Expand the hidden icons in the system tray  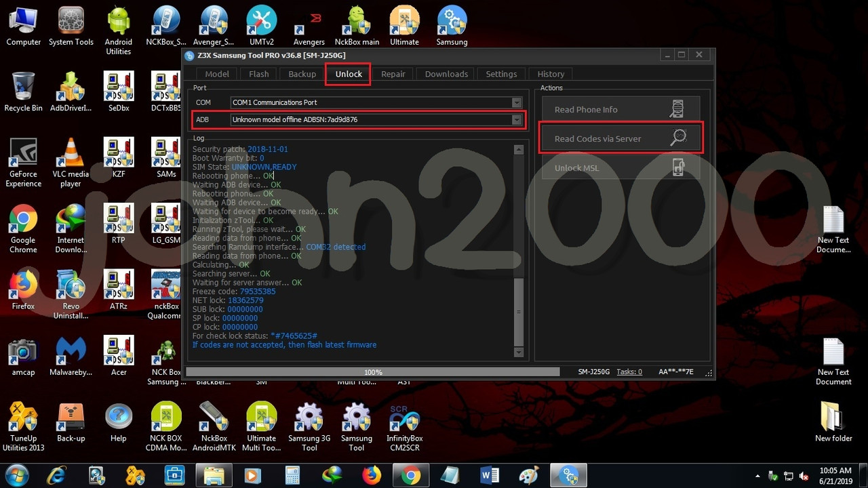[758, 475]
